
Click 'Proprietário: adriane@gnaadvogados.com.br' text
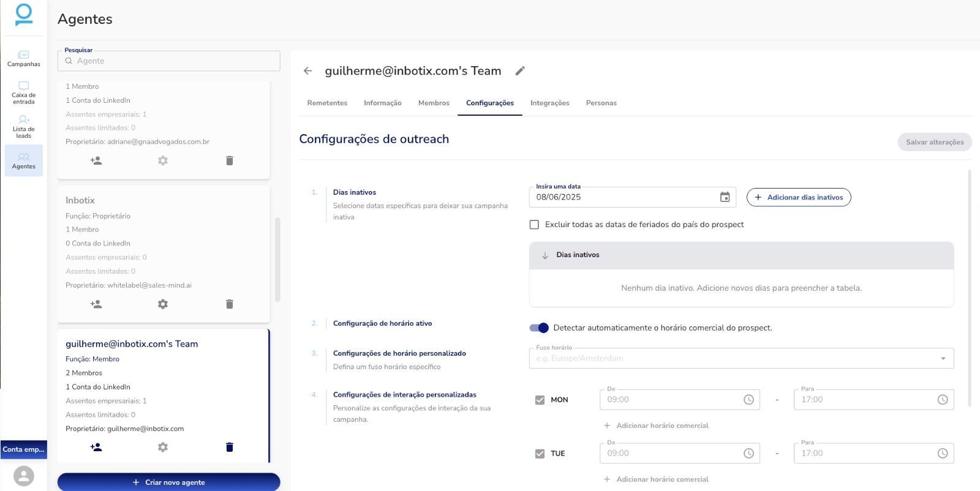point(137,141)
